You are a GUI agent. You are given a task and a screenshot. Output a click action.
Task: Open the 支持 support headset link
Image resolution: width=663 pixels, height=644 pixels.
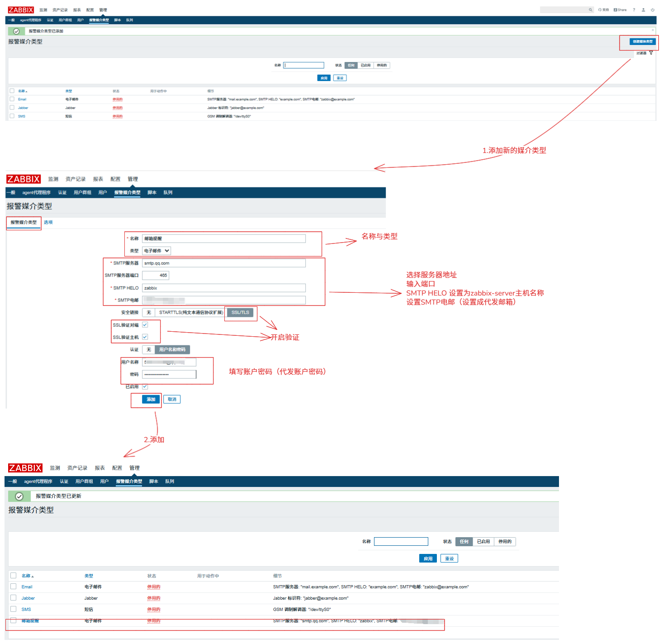603,10
